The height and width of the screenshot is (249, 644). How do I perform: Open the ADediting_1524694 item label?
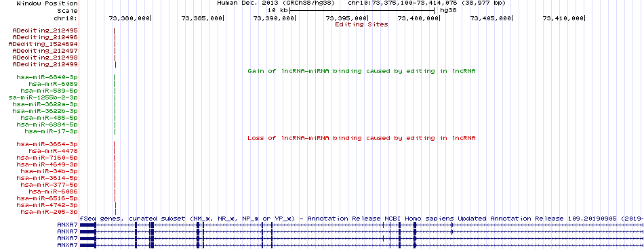click(43, 44)
